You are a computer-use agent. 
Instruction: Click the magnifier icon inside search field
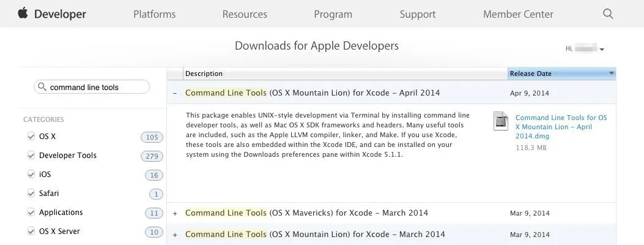42,87
